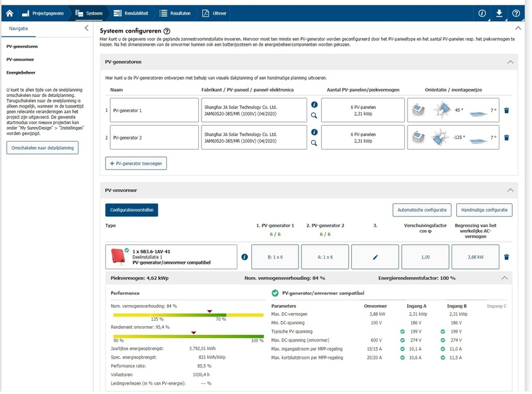
Task: Collapse the PV-omvormer section
Action: (510, 190)
